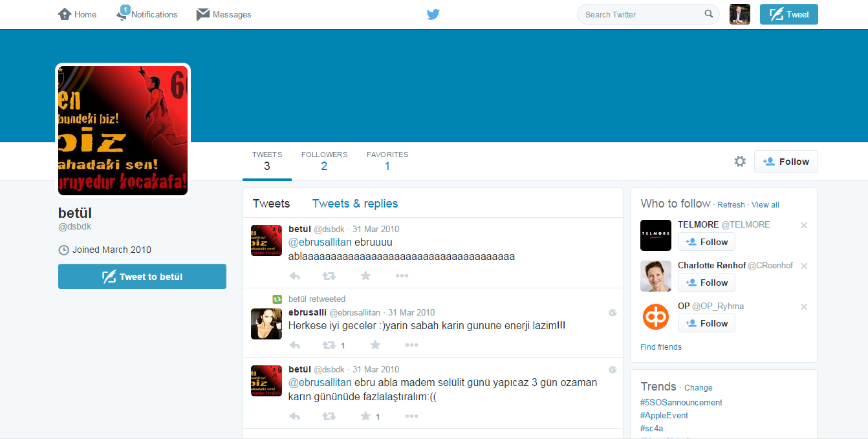Open the Followers count tab
The height and width of the screenshot is (439, 868).
(324, 161)
